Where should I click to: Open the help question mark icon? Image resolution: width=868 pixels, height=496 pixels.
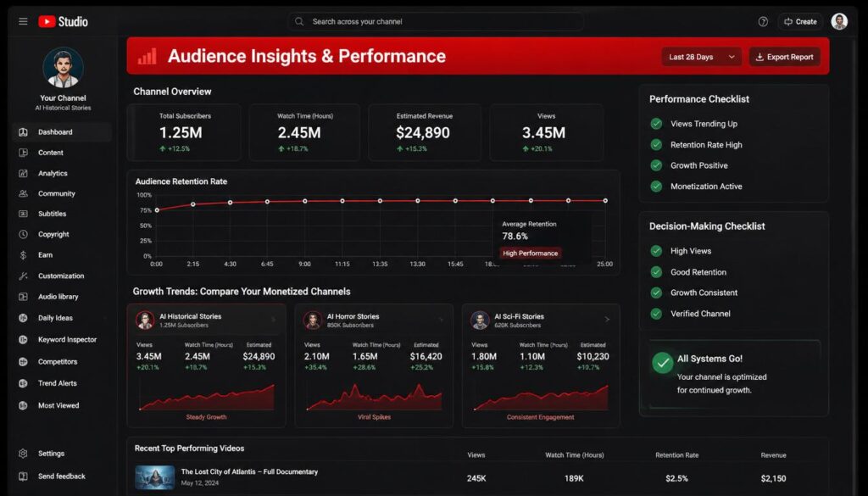coord(763,21)
